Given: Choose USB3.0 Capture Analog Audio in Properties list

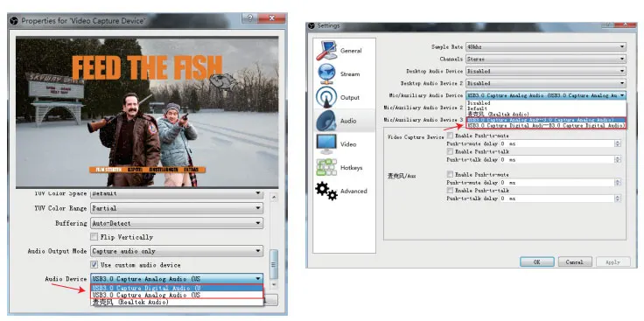Looking at the screenshot, I should coord(176,295).
